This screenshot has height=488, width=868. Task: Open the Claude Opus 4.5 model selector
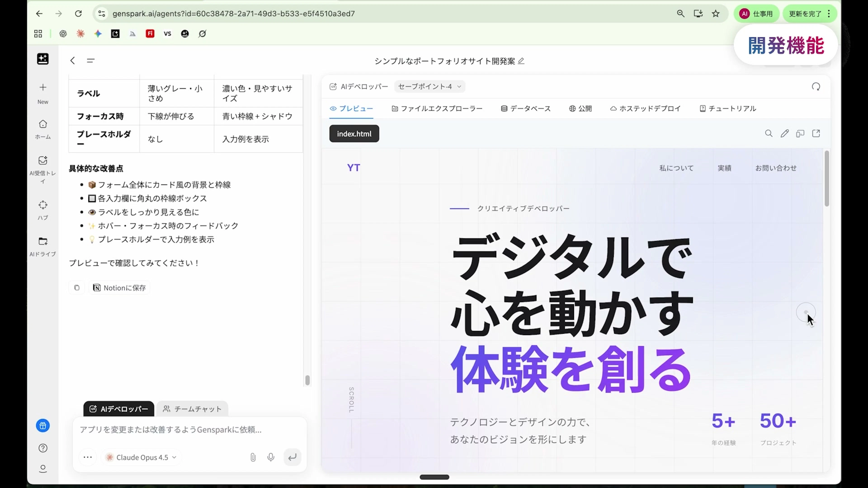tap(143, 457)
